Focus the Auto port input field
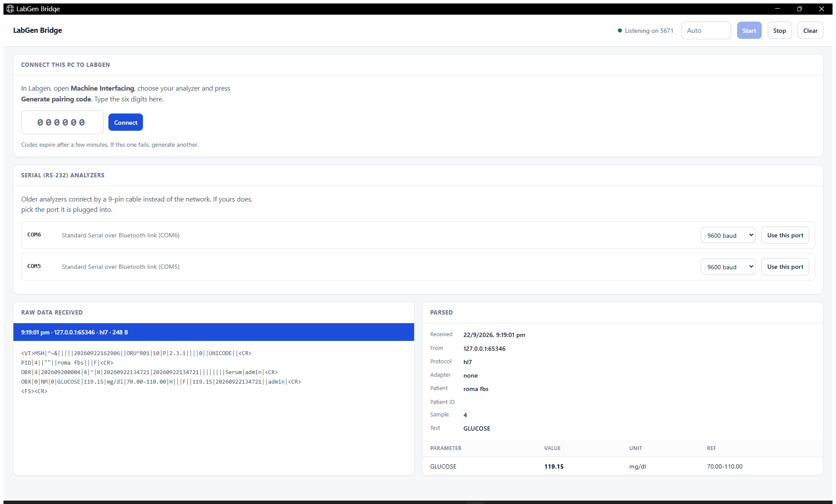Viewport: 836px width, 504px height. click(x=706, y=31)
